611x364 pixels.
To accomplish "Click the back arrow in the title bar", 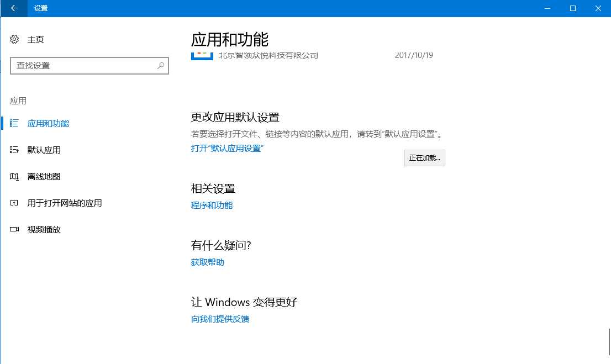I will pyautogui.click(x=13, y=8).
